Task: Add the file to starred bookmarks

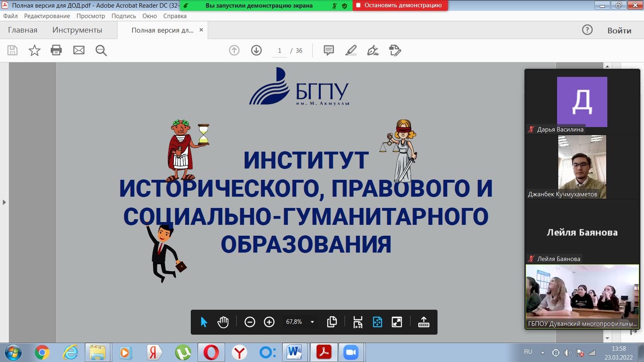Action: (x=35, y=50)
